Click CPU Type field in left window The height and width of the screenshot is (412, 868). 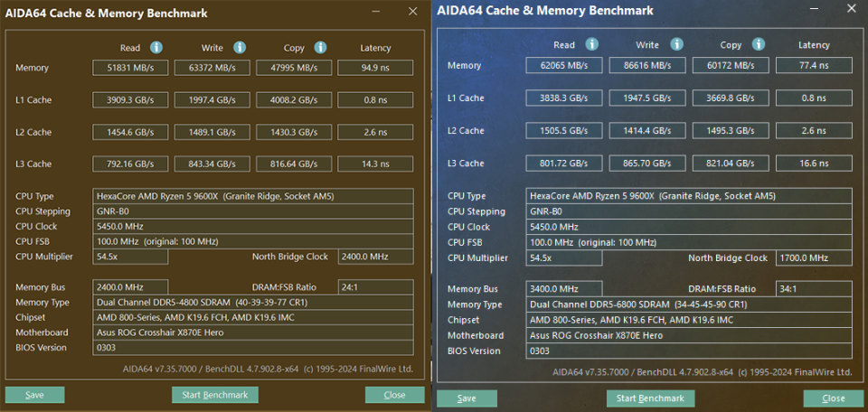(253, 196)
